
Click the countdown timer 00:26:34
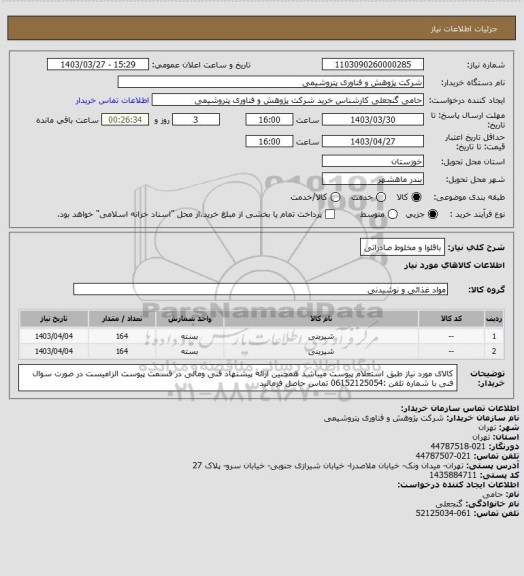coord(125,120)
